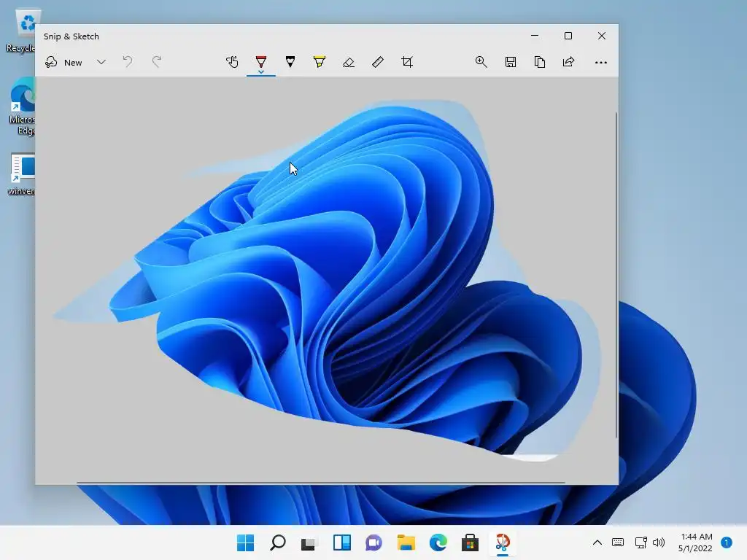Share the snip
This screenshot has width=747, height=560.
pos(569,62)
